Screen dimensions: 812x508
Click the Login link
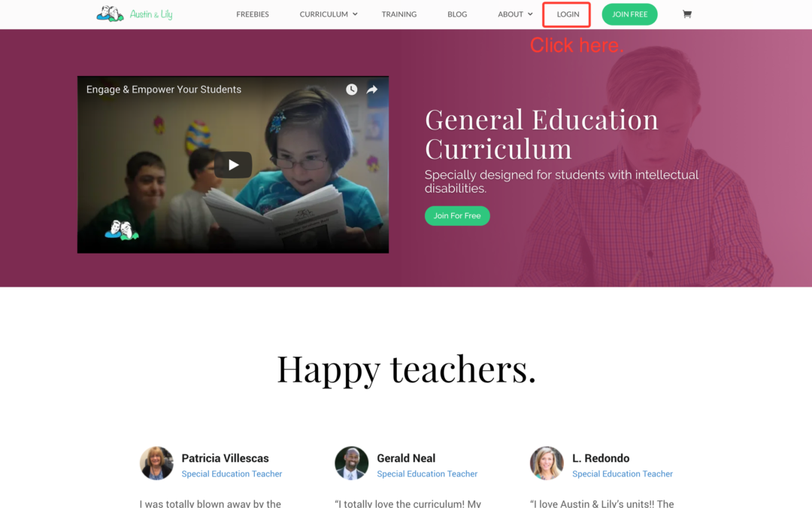568,14
